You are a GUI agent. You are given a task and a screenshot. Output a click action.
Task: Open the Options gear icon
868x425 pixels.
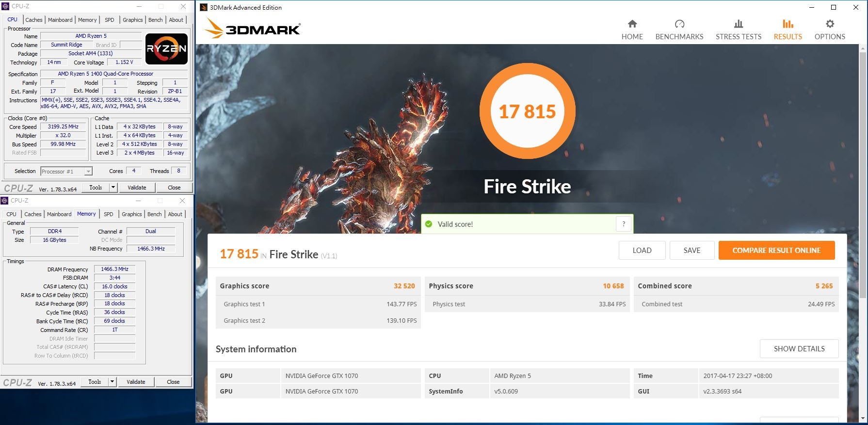[830, 24]
